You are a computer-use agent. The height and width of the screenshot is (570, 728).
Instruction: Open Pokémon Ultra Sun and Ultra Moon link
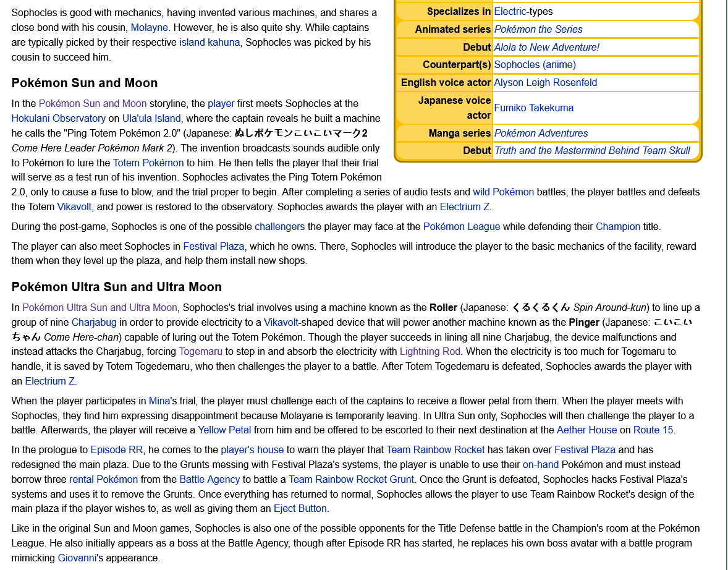pos(100,307)
